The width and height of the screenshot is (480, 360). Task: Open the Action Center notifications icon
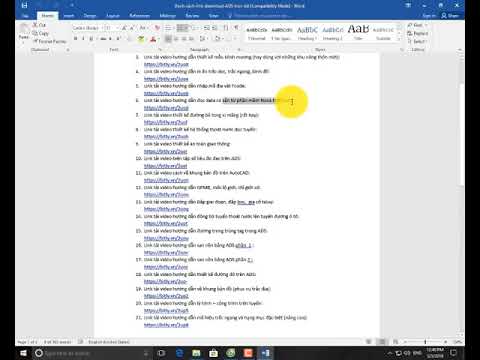coord(454,353)
